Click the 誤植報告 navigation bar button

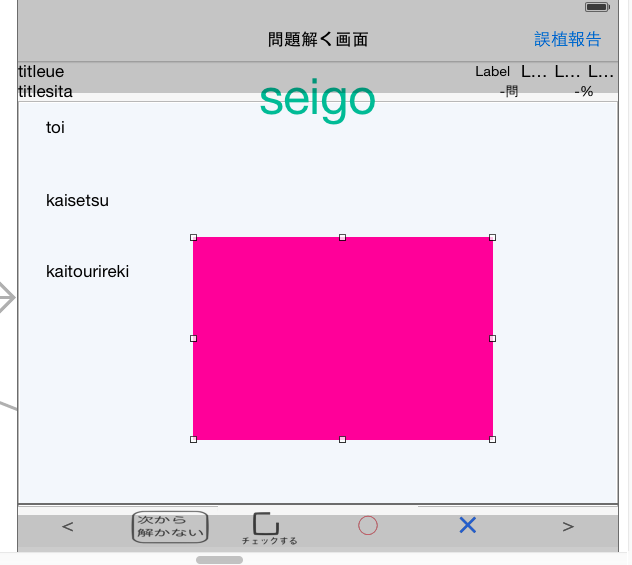568,39
